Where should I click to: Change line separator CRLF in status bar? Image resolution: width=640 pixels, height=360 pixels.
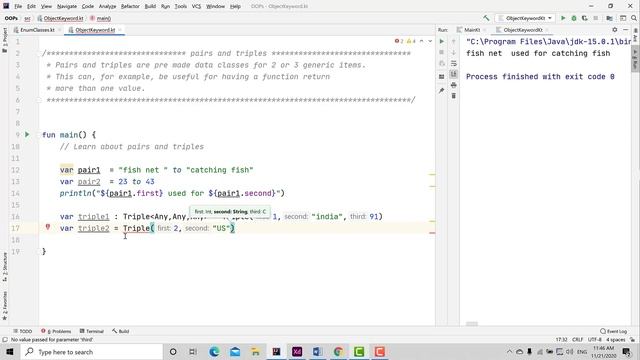[578, 340]
